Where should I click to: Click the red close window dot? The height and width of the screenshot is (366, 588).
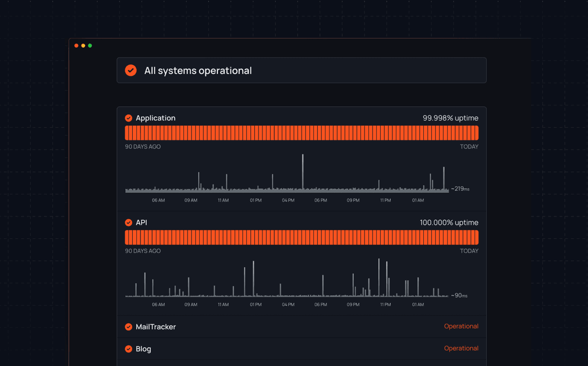pos(77,46)
